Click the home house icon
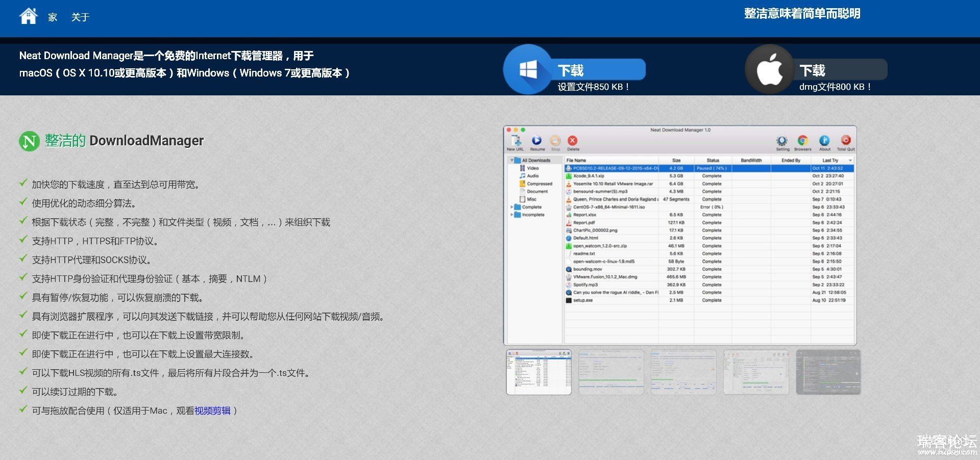This screenshot has width=980, height=460. click(29, 16)
